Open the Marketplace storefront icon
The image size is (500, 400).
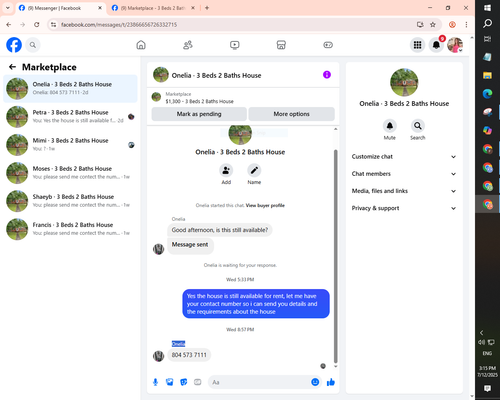(x=281, y=45)
